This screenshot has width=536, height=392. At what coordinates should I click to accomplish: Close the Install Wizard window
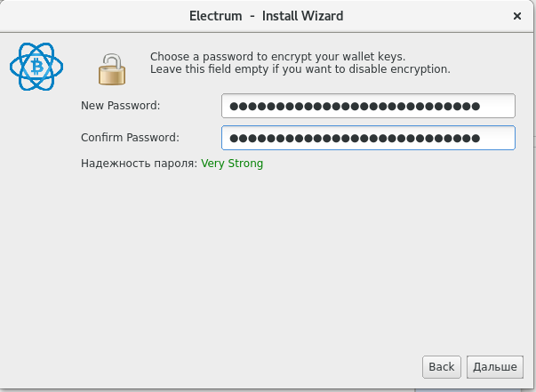pos(517,16)
